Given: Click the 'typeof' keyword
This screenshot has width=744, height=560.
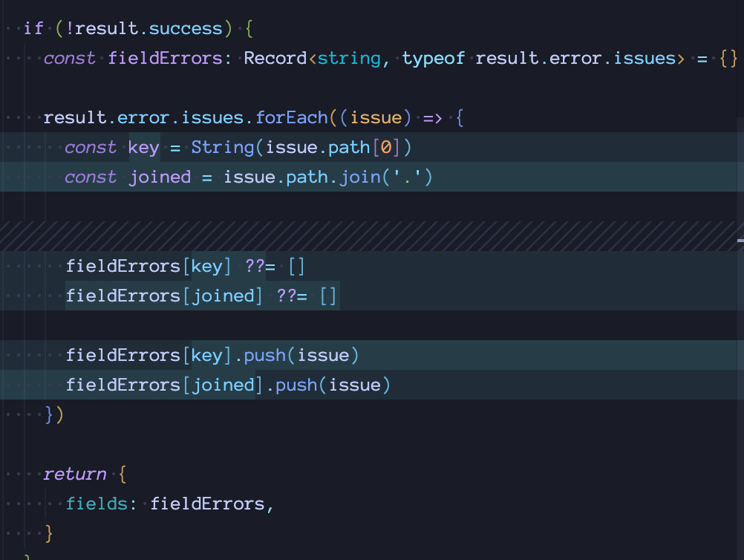Looking at the screenshot, I should tap(433, 59).
